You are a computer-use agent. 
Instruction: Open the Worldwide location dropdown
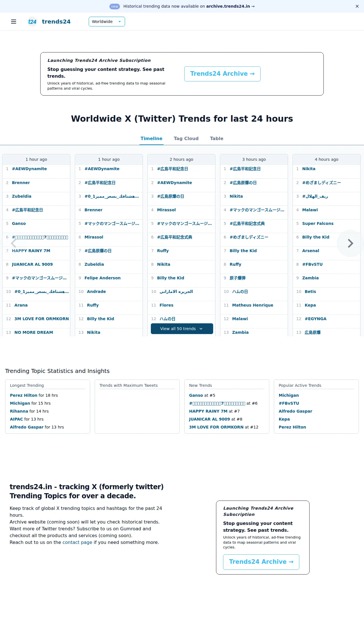click(107, 22)
